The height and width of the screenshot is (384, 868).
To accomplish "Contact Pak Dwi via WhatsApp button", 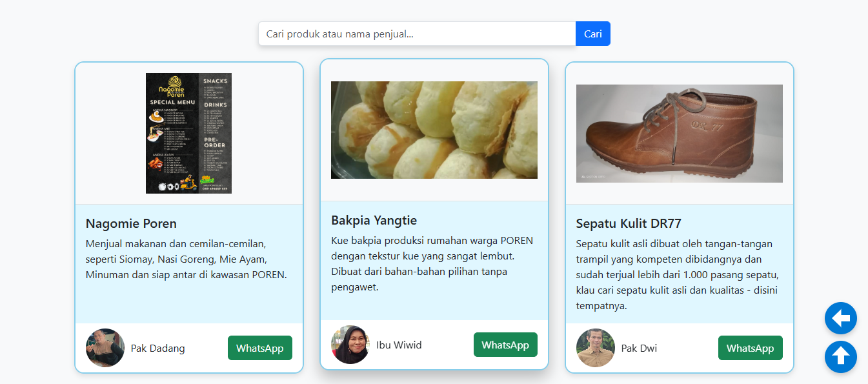I will (x=750, y=348).
